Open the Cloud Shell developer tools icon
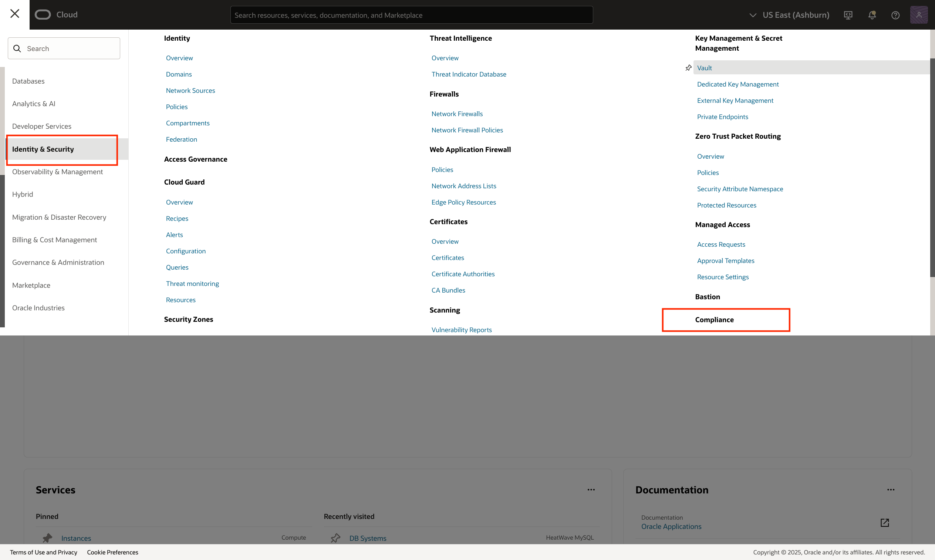935x560 pixels. click(848, 15)
